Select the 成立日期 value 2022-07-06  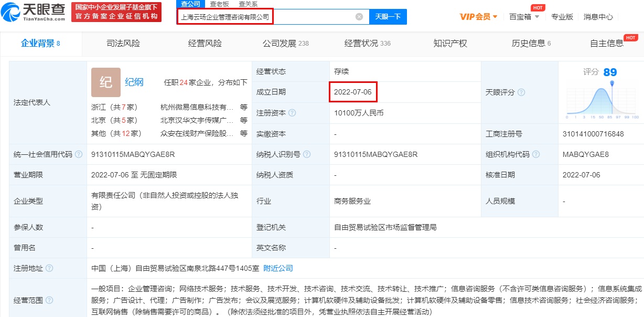(x=353, y=92)
